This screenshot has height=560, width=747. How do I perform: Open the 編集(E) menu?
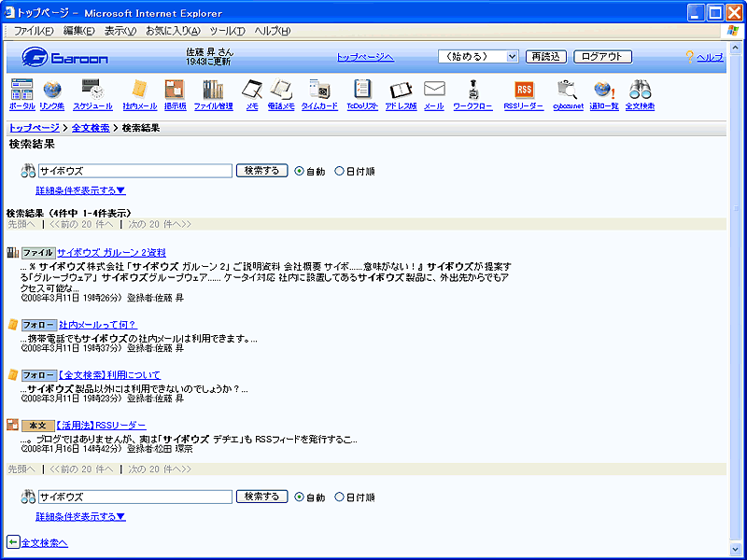tap(79, 31)
